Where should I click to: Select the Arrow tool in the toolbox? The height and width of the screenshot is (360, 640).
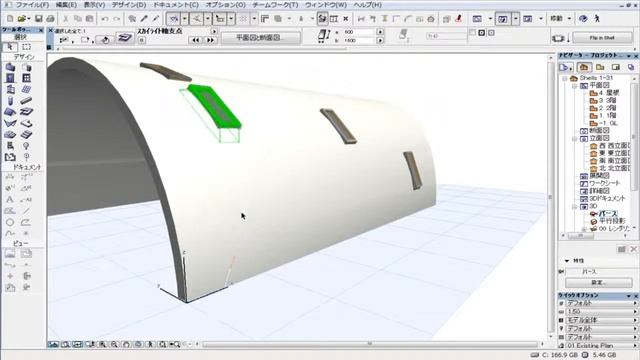9,47
